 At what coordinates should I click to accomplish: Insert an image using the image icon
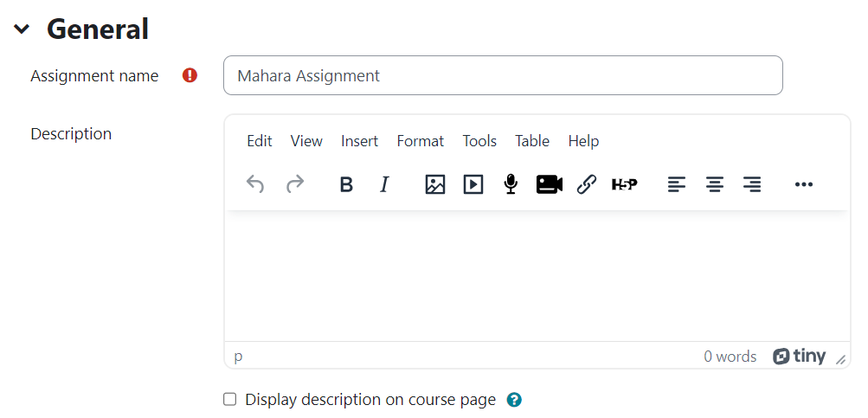[435, 184]
